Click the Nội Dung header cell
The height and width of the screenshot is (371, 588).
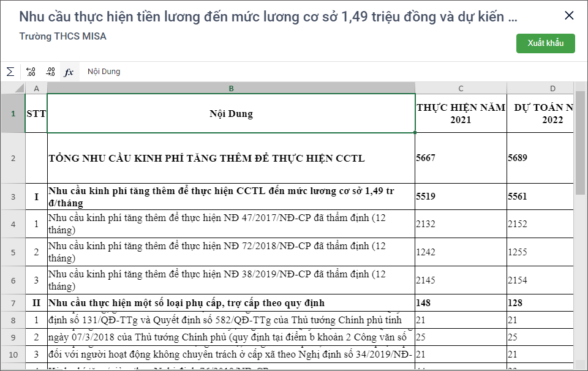coord(231,113)
